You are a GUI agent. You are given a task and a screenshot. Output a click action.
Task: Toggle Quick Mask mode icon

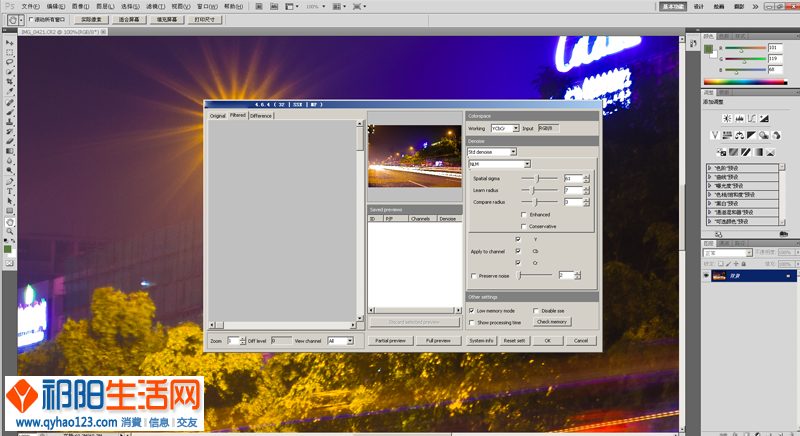point(9,263)
